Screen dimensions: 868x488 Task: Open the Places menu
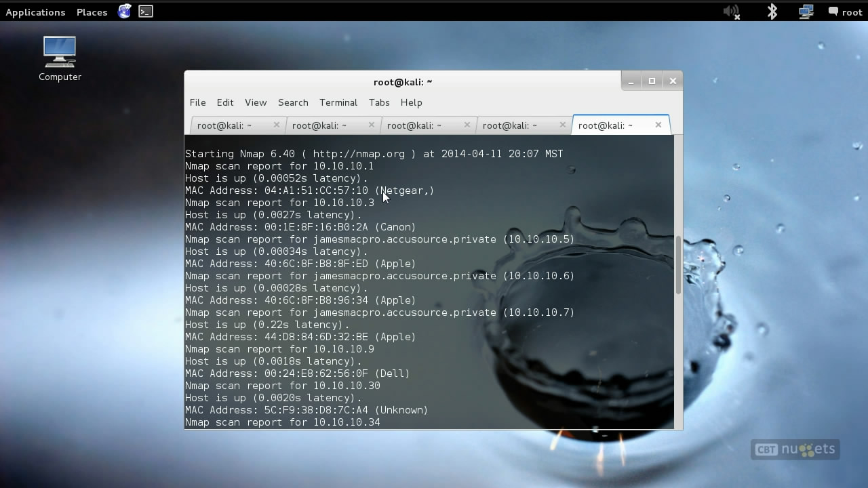click(x=92, y=12)
